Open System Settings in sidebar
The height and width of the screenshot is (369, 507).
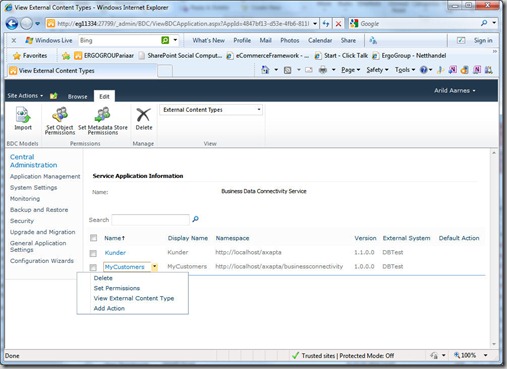pos(33,188)
